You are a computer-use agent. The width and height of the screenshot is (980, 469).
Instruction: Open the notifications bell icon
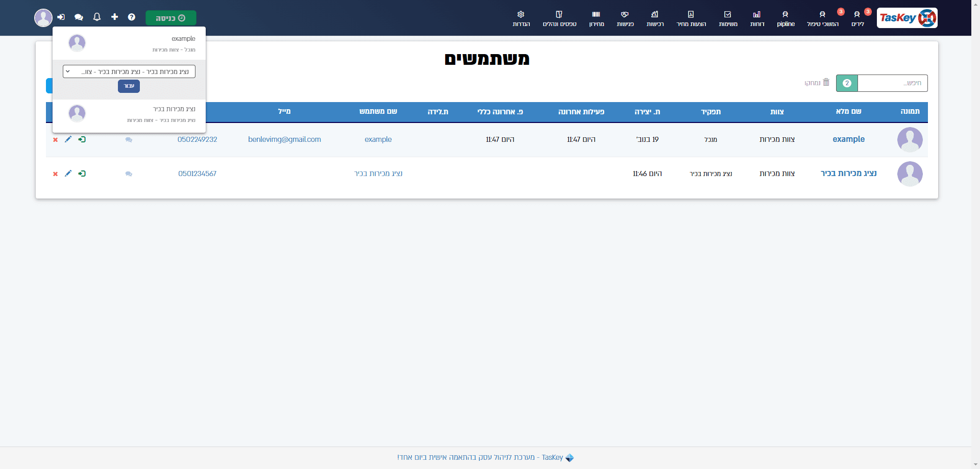point(97,17)
